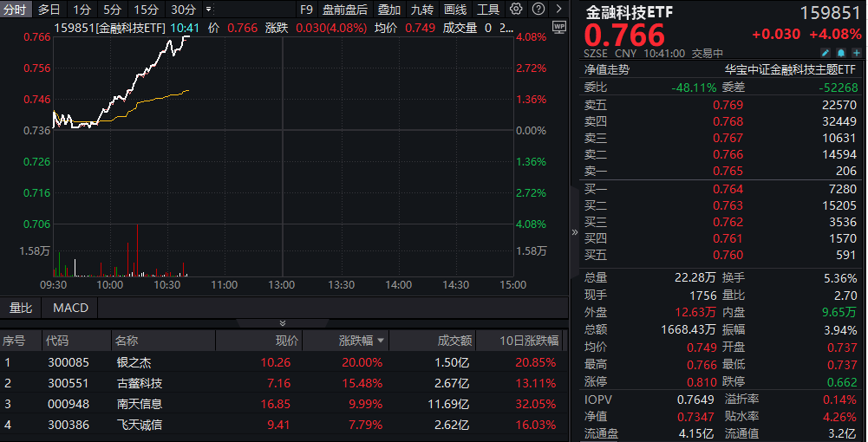Set a price alert with bell icon
This screenshot has height=442, width=868.
(x=841, y=53)
